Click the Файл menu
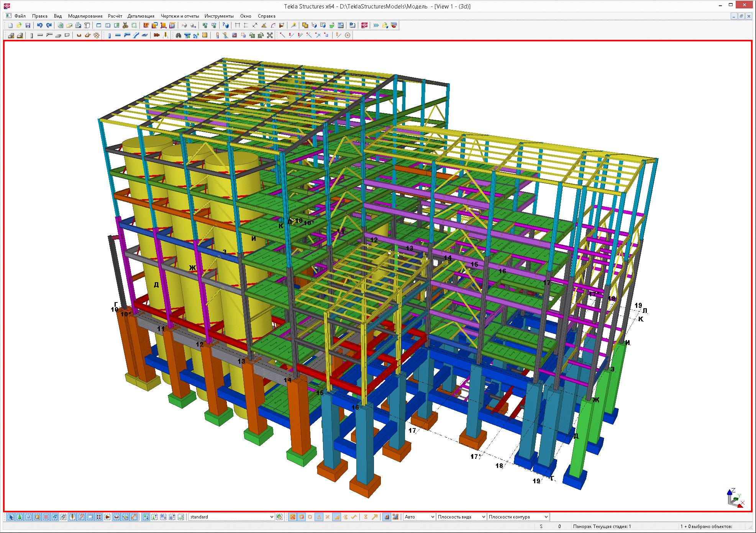This screenshot has height=533, width=756. pos(20,16)
